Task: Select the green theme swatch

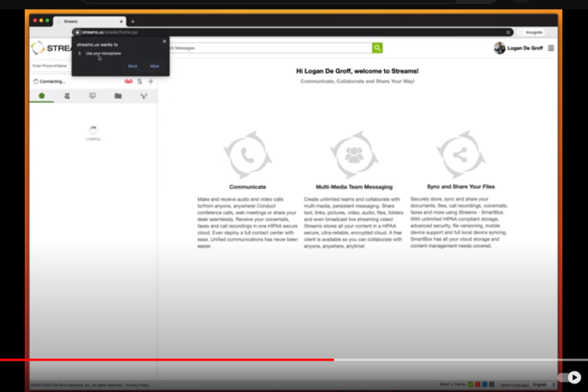Action: [x=471, y=384]
